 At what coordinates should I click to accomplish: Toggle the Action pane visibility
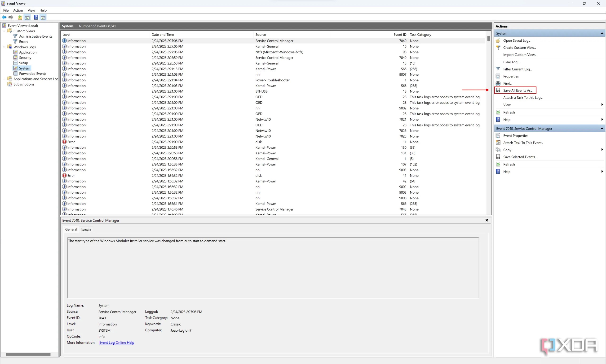point(43,17)
